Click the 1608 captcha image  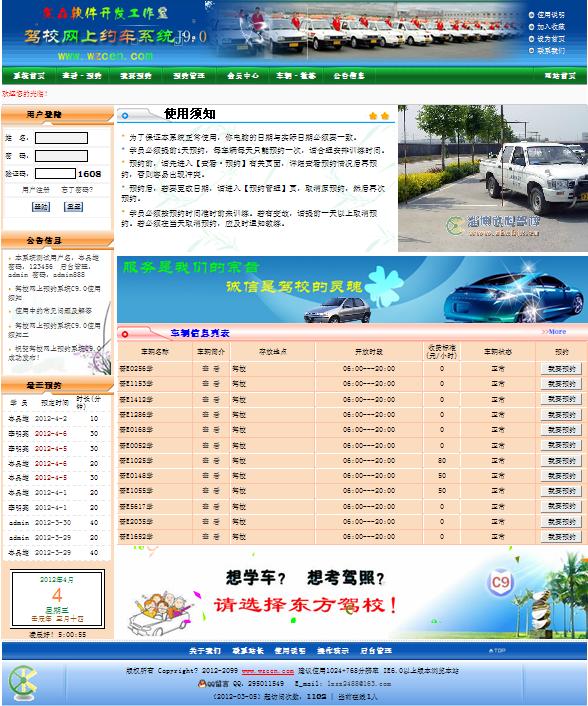pos(89,174)
